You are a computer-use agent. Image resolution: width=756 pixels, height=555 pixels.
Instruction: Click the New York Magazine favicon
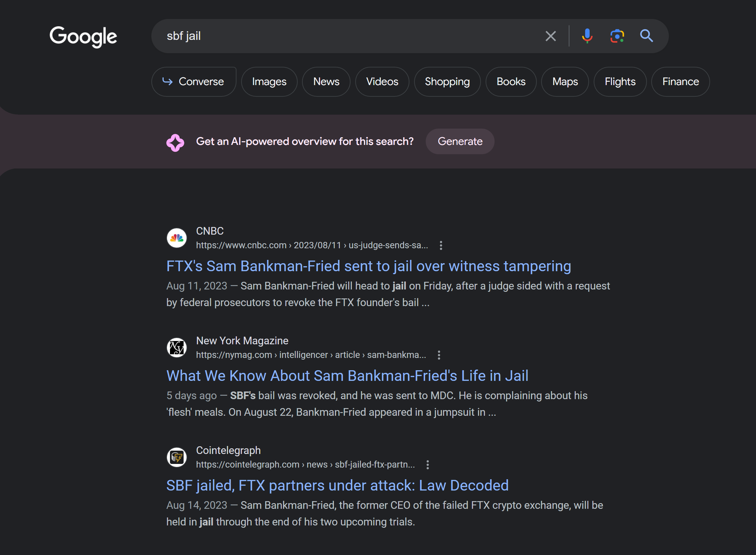coord(177,347)
